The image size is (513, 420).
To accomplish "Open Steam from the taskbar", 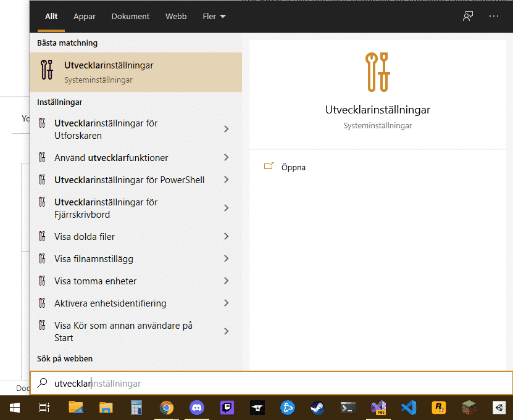I will [317, 408].
